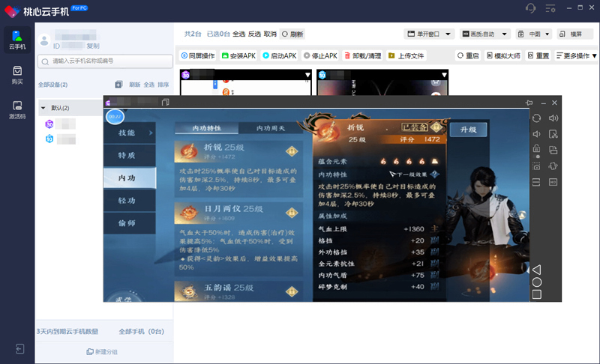Tap the Android home circle button
600x364 pixels.
[x=537, y=282]
